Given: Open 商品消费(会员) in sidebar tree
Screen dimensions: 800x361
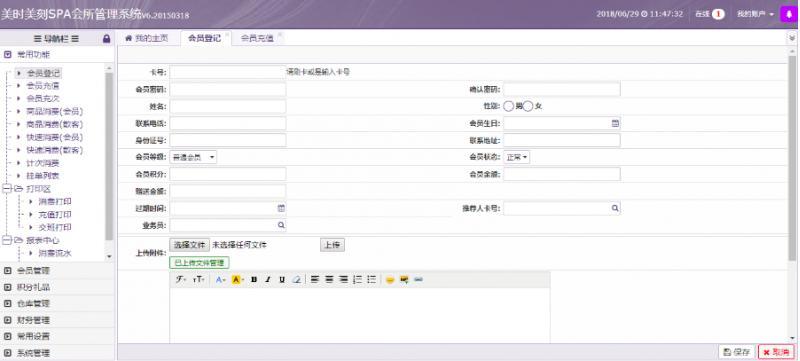Looking at the screenshot, I should click(x=54, y=111).
